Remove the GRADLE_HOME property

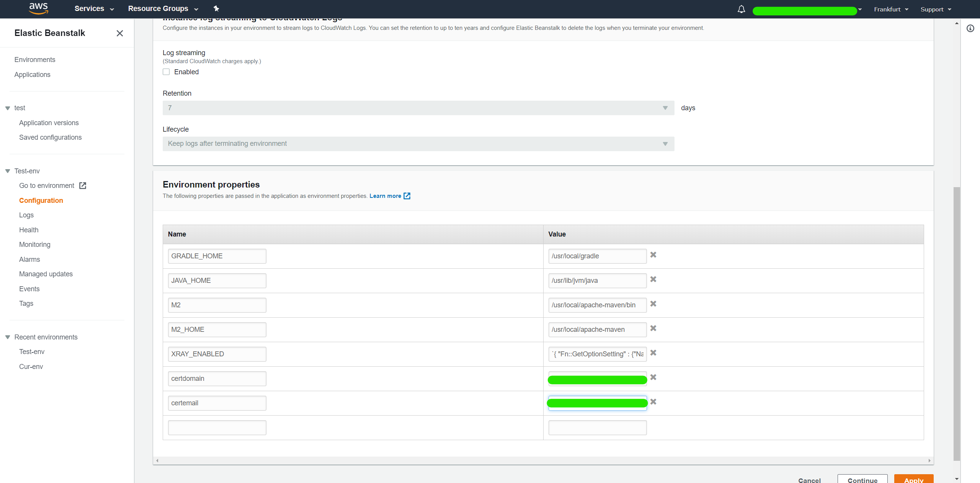coord(653,255)
